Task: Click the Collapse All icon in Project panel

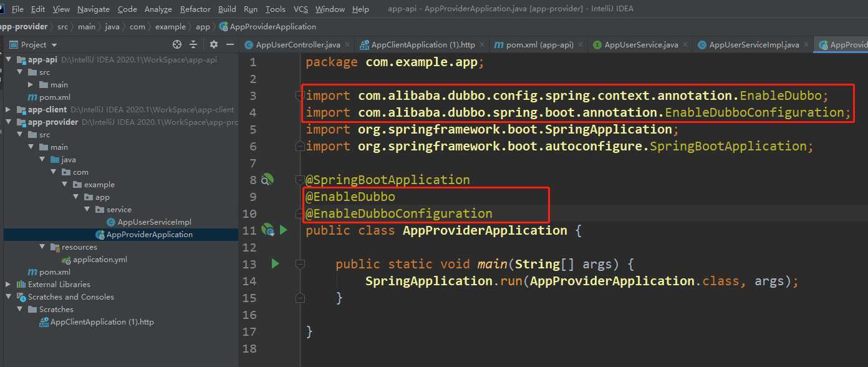Action: pyautogui.click(x=193, y=44)
